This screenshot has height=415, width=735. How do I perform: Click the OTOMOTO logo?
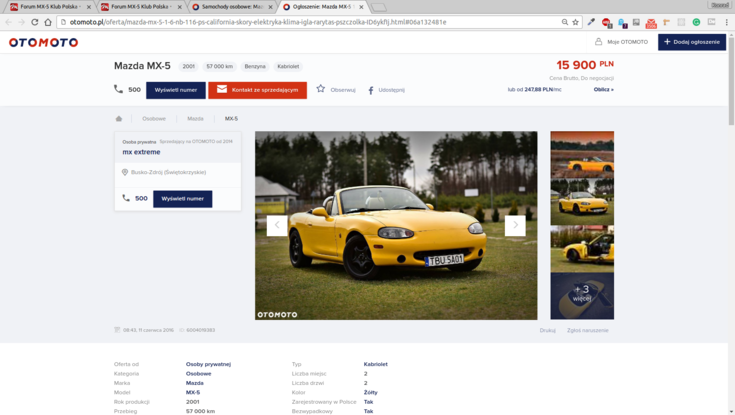[x=44, y=42]
